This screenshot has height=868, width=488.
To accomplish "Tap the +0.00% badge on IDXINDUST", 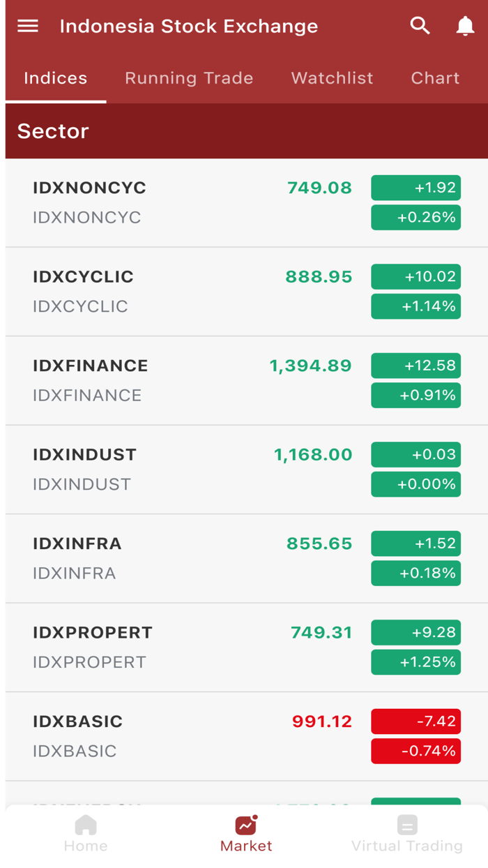I will point(415,484).
